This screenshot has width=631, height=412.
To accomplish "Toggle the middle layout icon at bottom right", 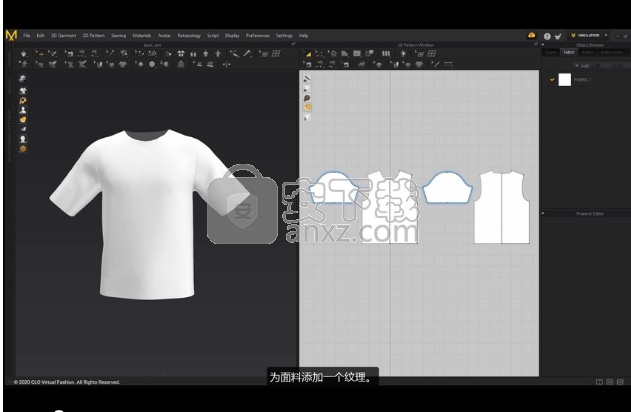I will coord(610,382).
